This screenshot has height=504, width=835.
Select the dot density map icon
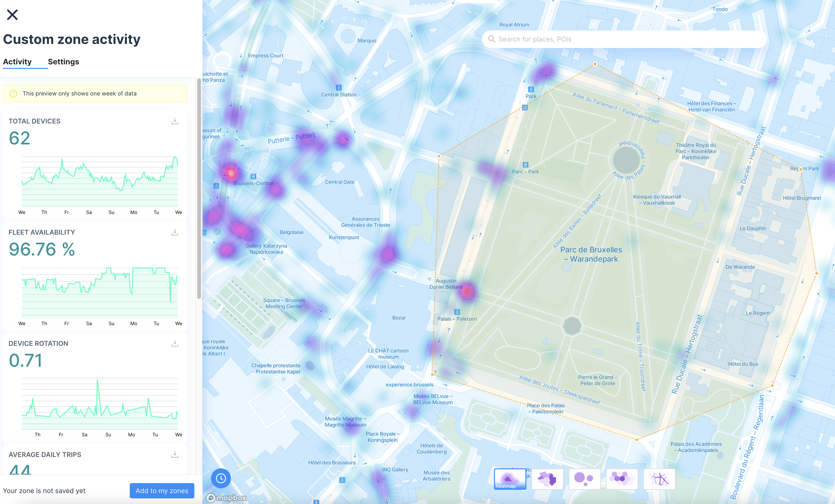[x=585, y=480]
